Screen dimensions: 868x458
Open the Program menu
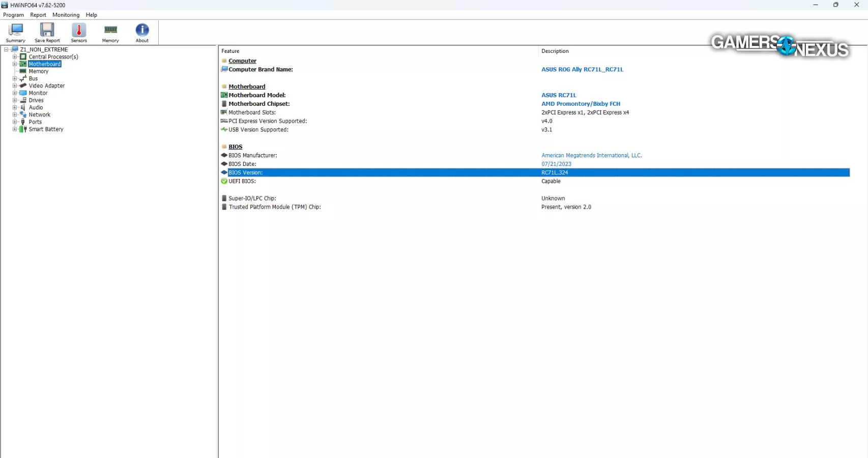point(13,15)
